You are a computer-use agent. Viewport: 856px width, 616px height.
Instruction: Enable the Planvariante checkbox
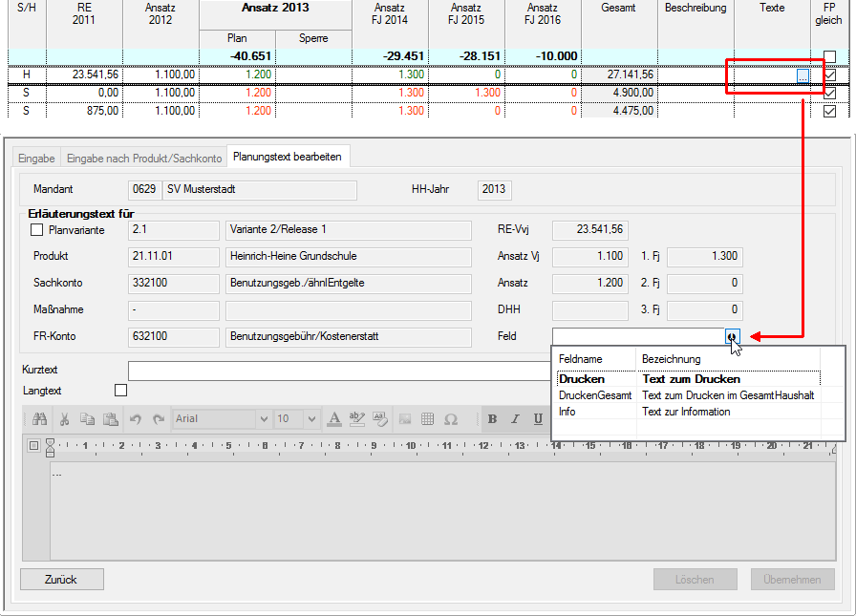[x=37, y=230]
